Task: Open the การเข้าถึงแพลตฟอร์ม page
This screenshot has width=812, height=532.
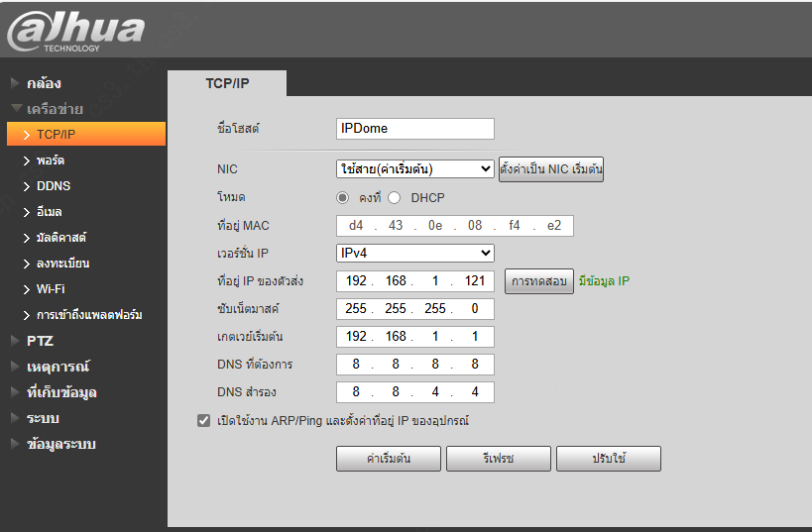Action: coord(89,315)
